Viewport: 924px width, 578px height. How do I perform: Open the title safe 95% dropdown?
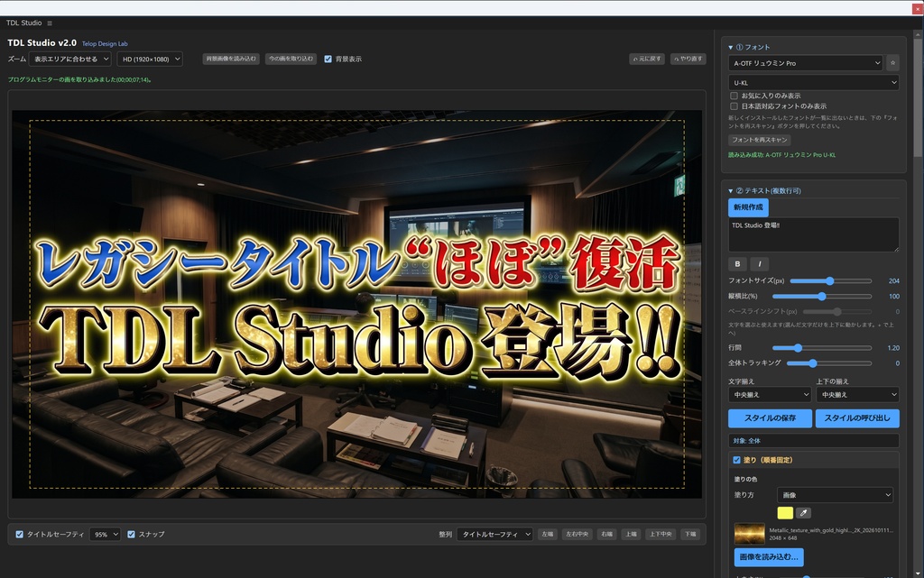[x=105, y=535]
